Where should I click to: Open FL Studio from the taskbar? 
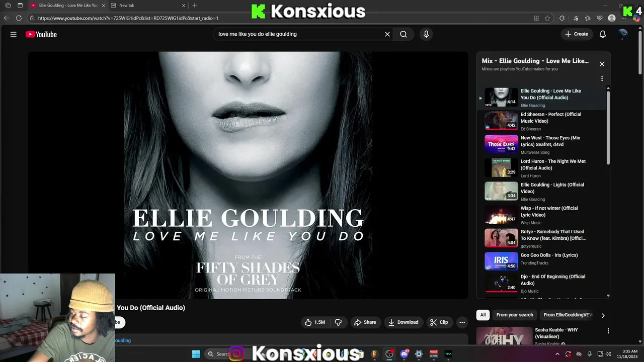point(374,354)
